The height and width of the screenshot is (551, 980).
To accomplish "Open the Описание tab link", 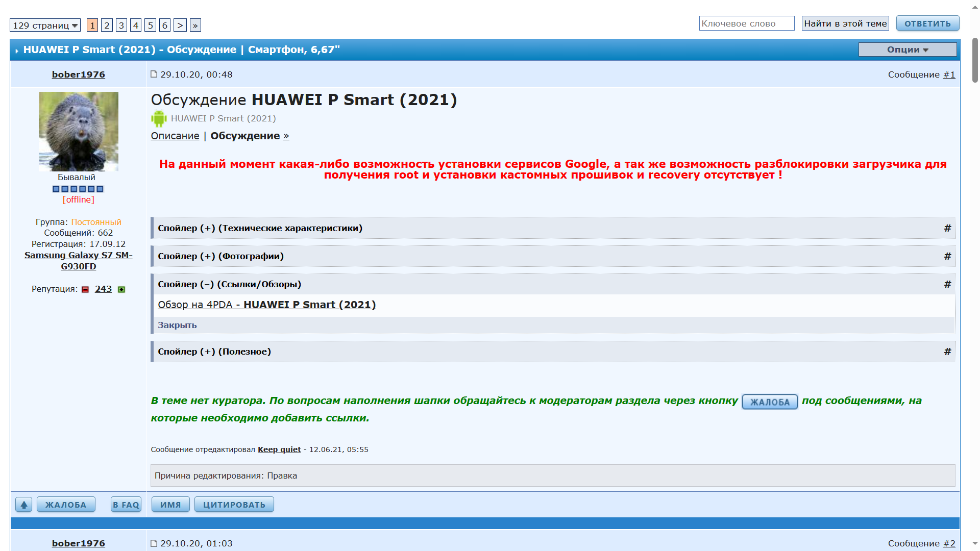I will click(x=175, y=136).
